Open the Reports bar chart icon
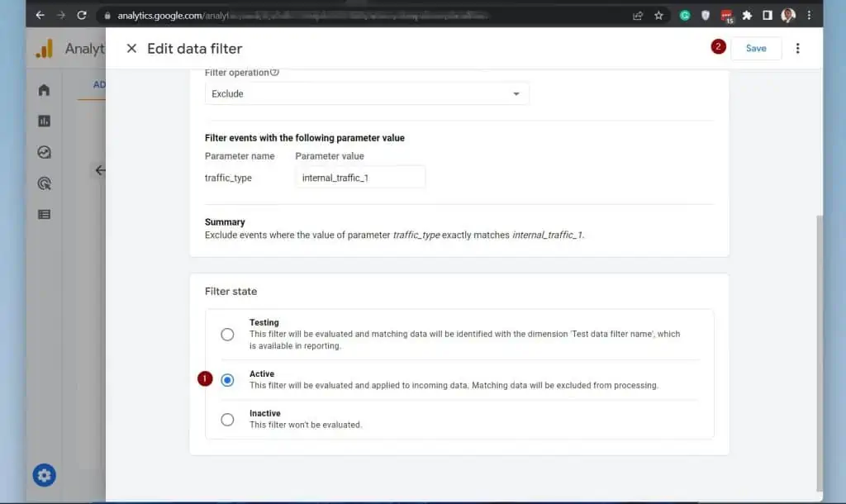The height and width of the screenshot is (504, 846). 44,121
